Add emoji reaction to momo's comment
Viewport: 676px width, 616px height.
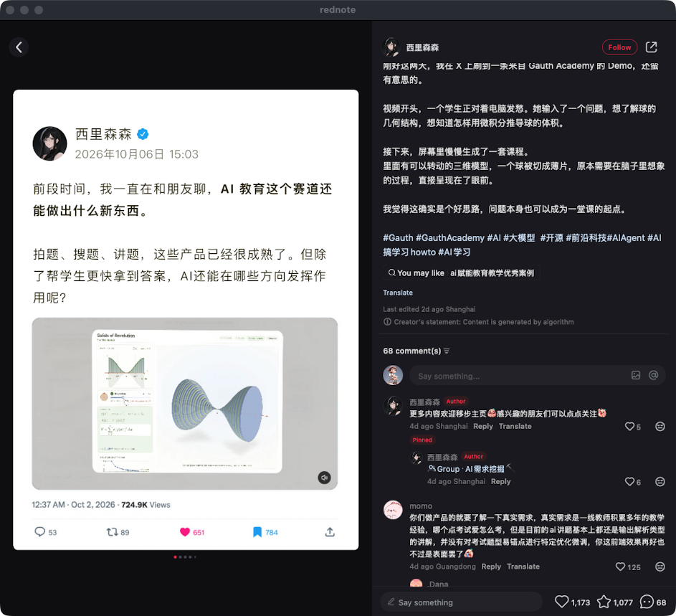[660, 567]
